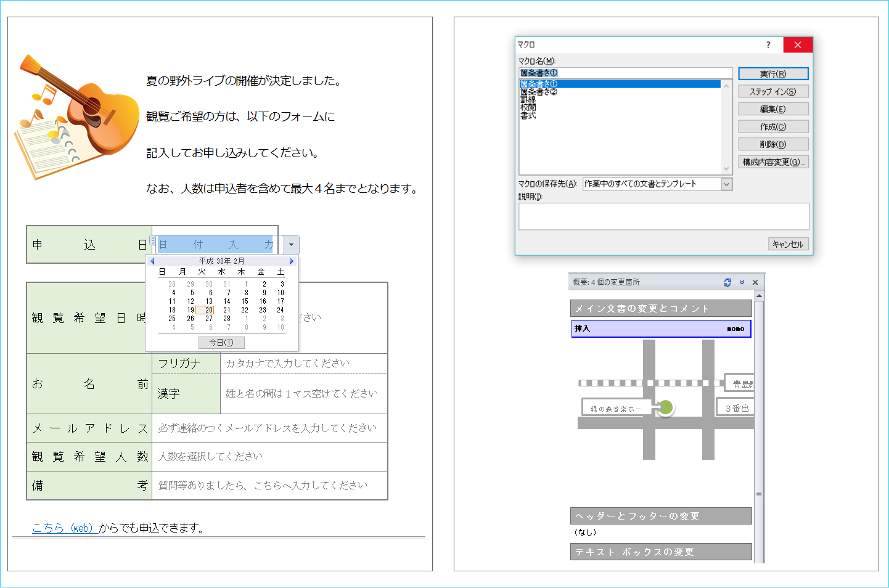The image size is (889, 588).
Task: Go to previous month in calendar
Action: (x=152, y=261)
